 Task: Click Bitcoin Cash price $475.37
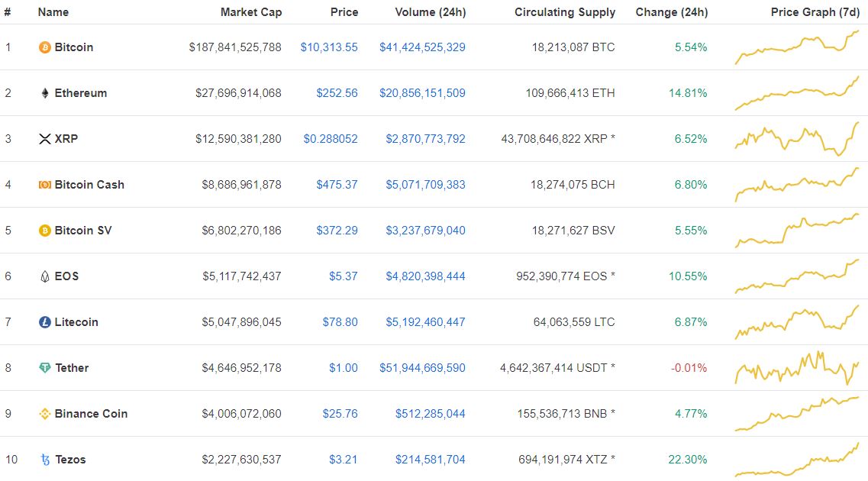coord(337,185)
